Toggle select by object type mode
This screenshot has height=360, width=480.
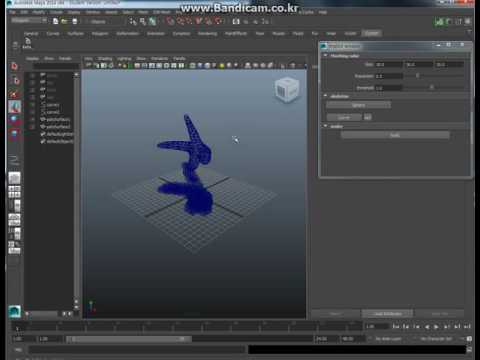pos(143,21)
